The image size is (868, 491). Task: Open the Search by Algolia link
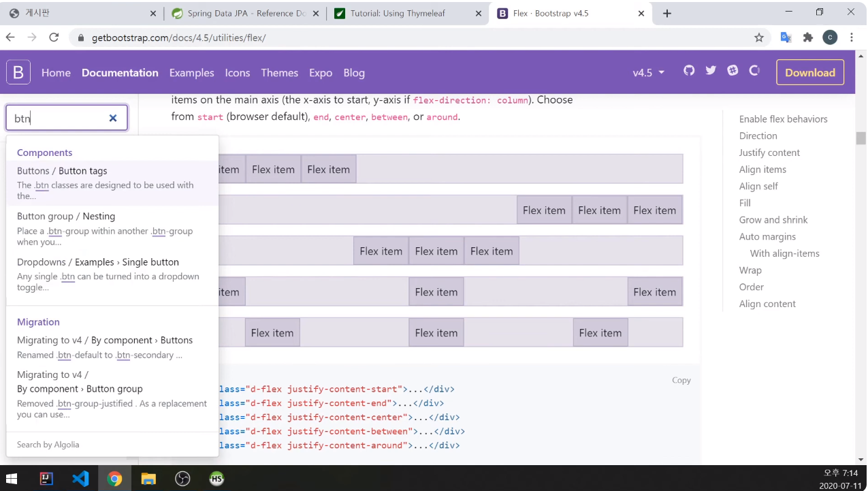48,444
